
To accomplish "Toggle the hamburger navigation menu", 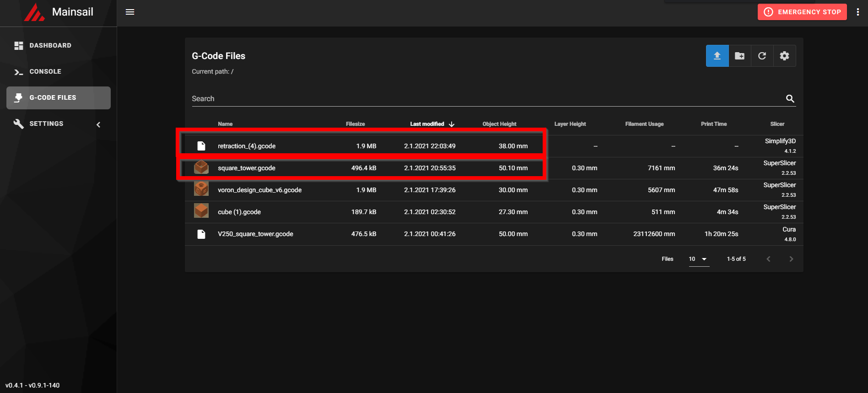I will pos(130,12).
